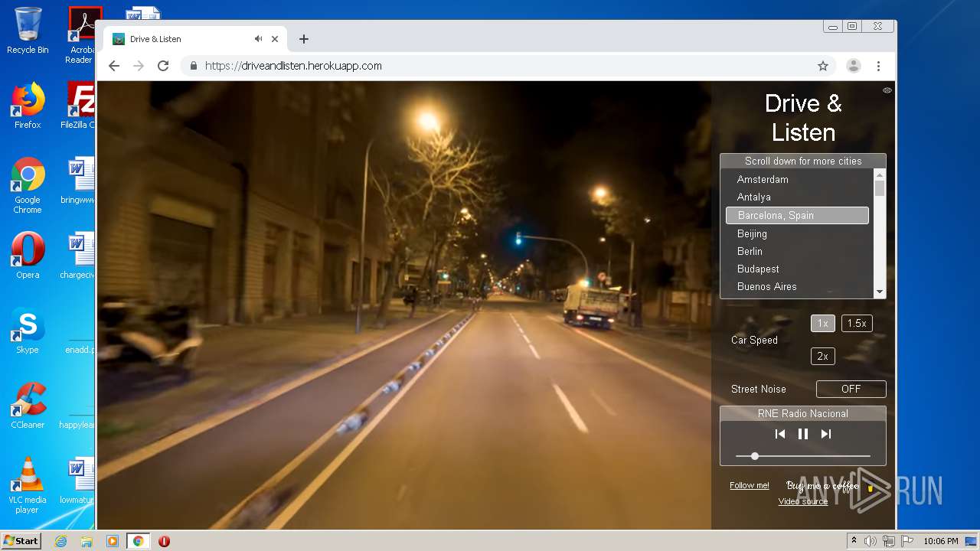
Task: Select Berlin in the city list
Action: pyautogui.click(x=797, y=251)
